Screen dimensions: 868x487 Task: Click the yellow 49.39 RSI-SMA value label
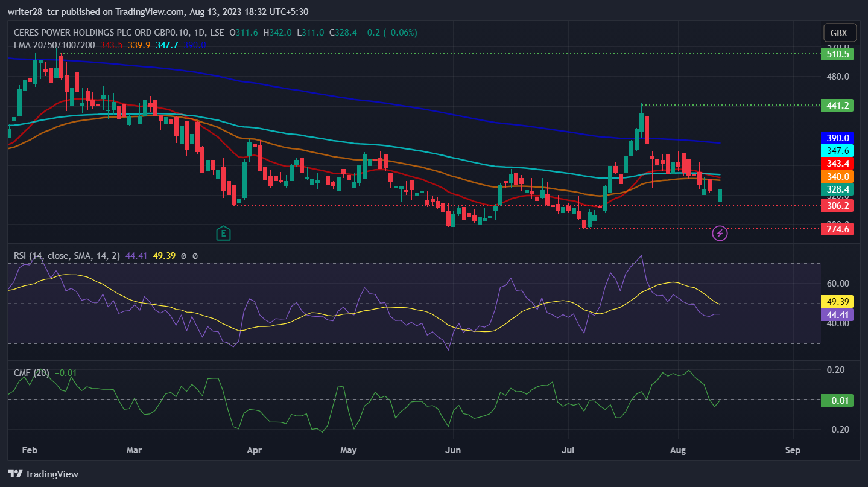click(837, 301)
